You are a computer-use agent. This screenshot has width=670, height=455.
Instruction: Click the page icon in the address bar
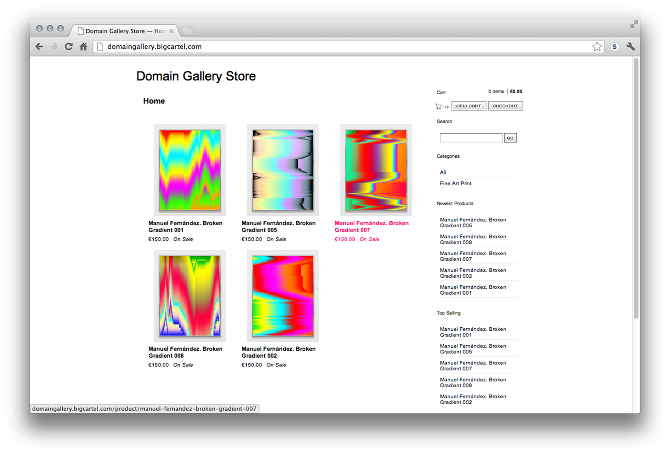(x=100, y=47)
